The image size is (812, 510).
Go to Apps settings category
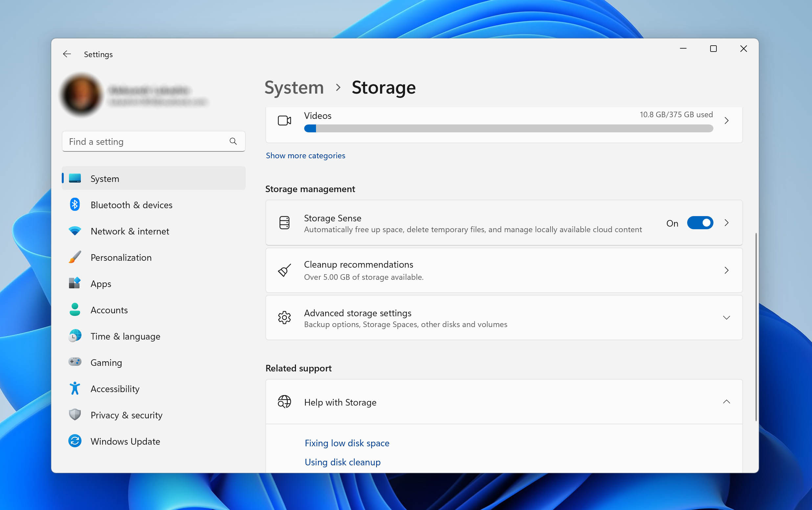pos(154,283)
